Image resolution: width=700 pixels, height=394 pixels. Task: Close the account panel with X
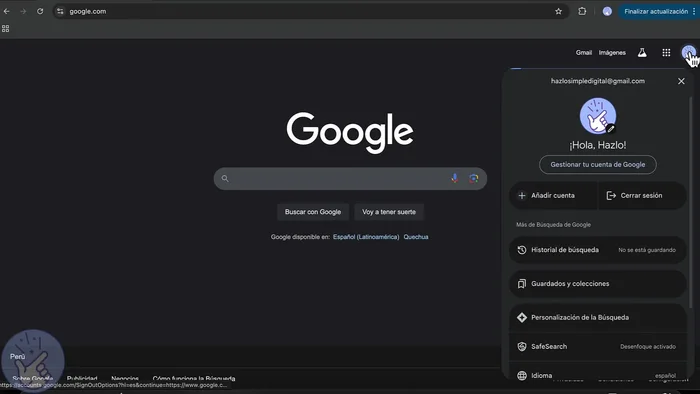(681, 81)
